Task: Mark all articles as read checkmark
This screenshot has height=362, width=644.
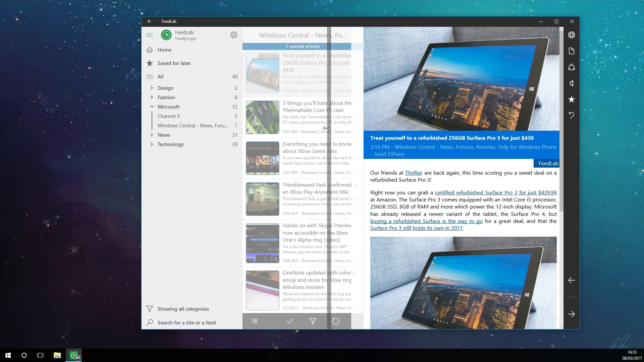Action: click(290, 321)
